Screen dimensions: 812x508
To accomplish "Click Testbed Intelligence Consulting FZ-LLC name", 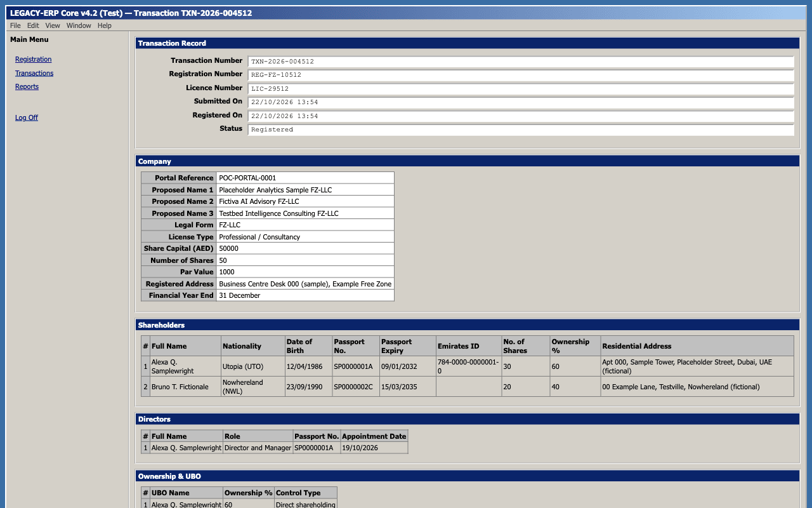I will click(305, 213).
